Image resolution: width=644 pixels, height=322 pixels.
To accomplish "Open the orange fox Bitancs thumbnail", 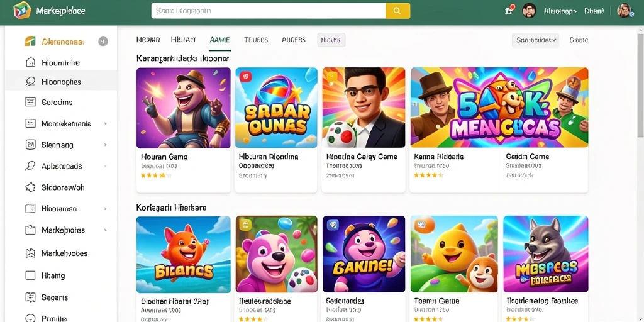I will [183, 254].
